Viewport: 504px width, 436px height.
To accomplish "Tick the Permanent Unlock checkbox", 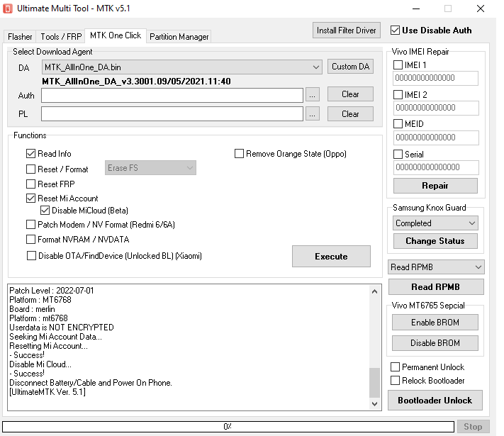I will (x=396, y=367).
